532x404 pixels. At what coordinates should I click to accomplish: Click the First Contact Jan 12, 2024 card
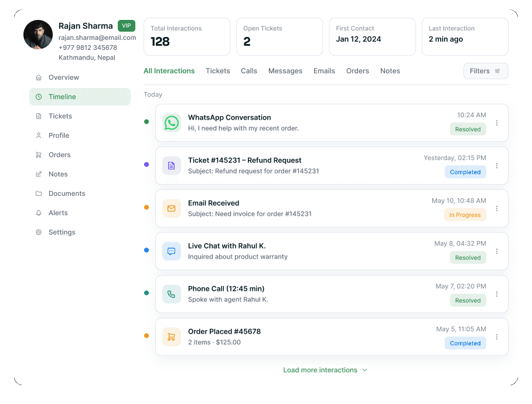tap(372, 37)
